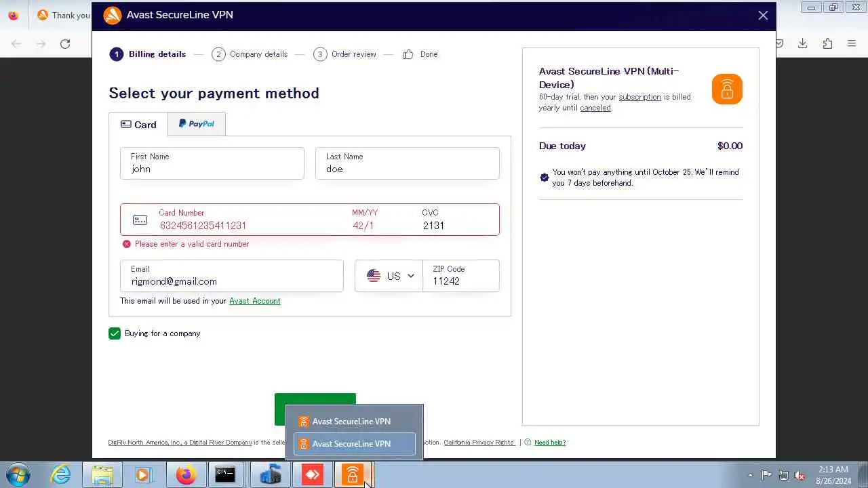868x488 pixels.
Task: Click the Avast logo in the dialog title bar
Action: 113,15
